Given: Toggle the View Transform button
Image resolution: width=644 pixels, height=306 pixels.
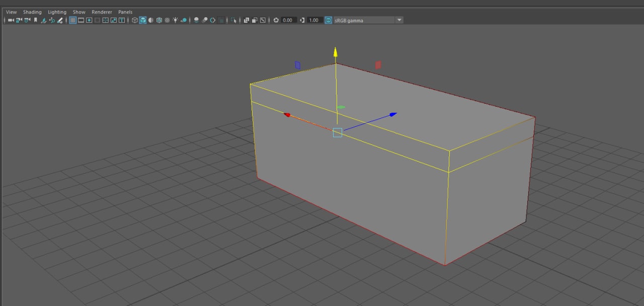Looking at the screenshot, I should pyautogui.click(x=329, y=20).
